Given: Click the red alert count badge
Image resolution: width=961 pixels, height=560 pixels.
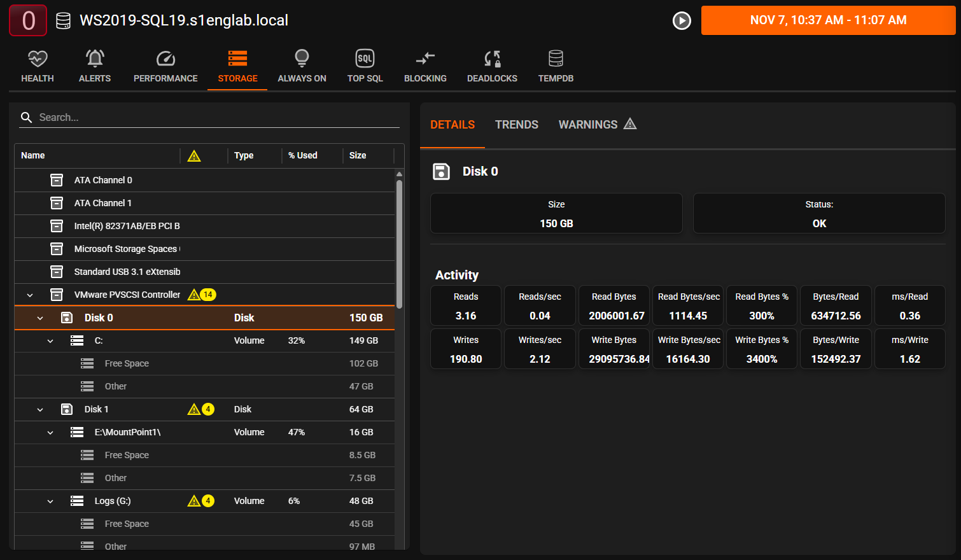Looking at the screenshot, I should [28, 20].
